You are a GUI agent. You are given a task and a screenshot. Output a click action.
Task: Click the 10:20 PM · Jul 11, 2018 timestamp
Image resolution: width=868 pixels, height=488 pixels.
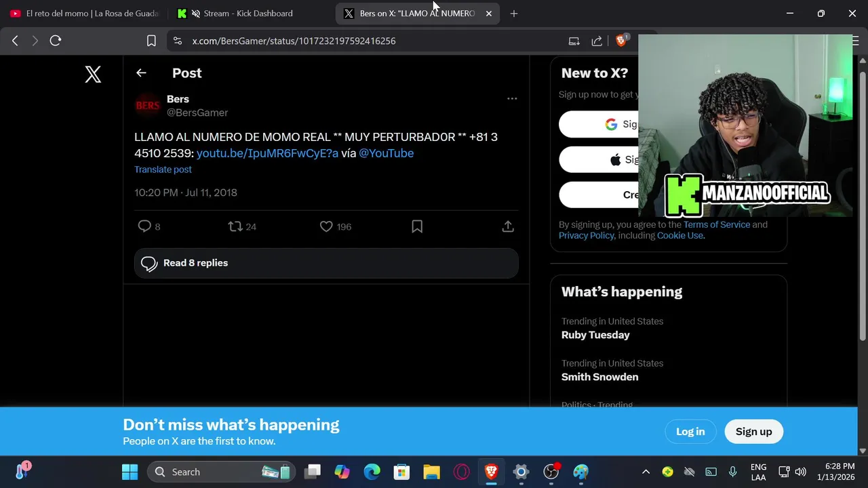pyautogui.click(x=186, y=192)
